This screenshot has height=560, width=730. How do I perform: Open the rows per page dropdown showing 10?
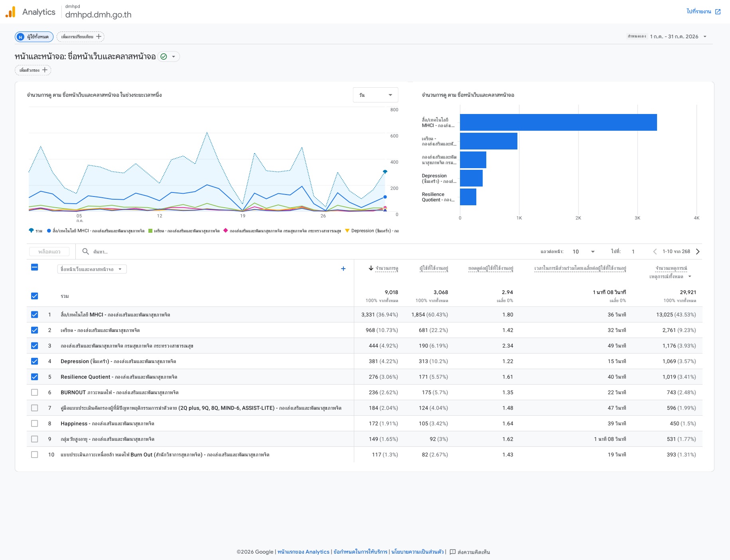(584, 252)
